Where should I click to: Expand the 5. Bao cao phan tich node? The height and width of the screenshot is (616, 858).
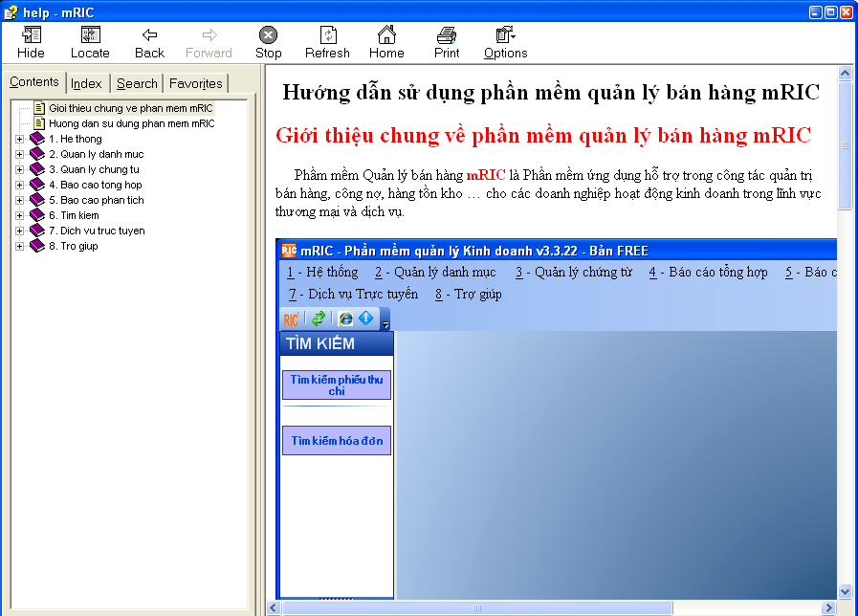tap(20, 200)
